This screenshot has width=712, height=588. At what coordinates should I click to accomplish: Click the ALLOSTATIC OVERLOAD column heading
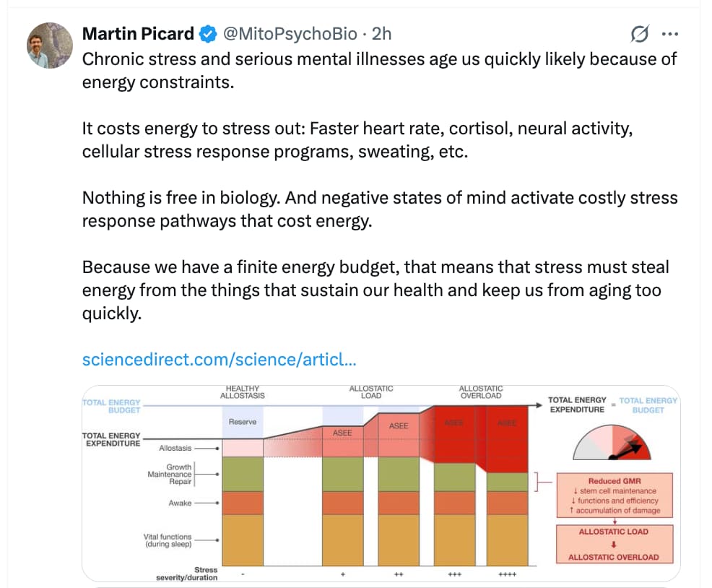tap(481, 392)
